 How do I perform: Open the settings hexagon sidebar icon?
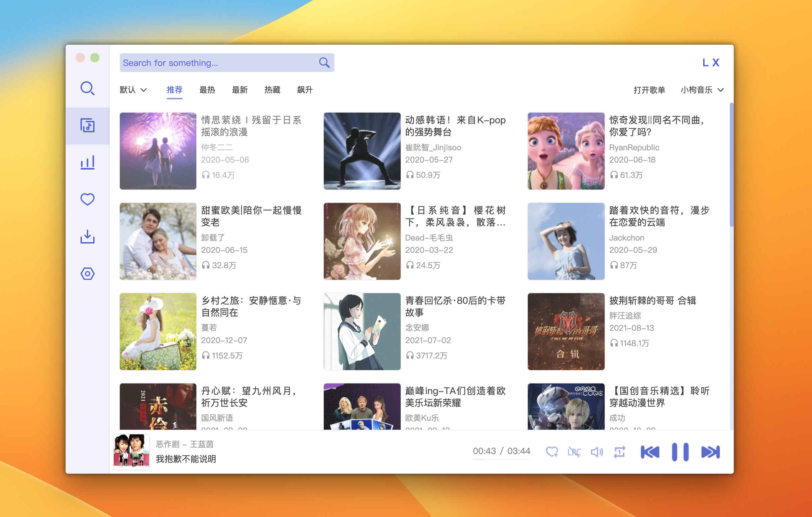(87, 273)
